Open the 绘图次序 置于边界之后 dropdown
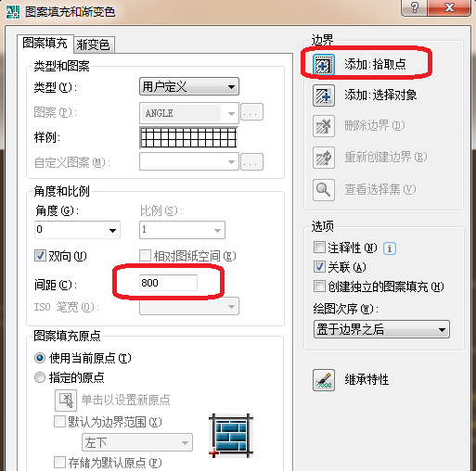Screen dimensions: 476x471 point(381,329)
